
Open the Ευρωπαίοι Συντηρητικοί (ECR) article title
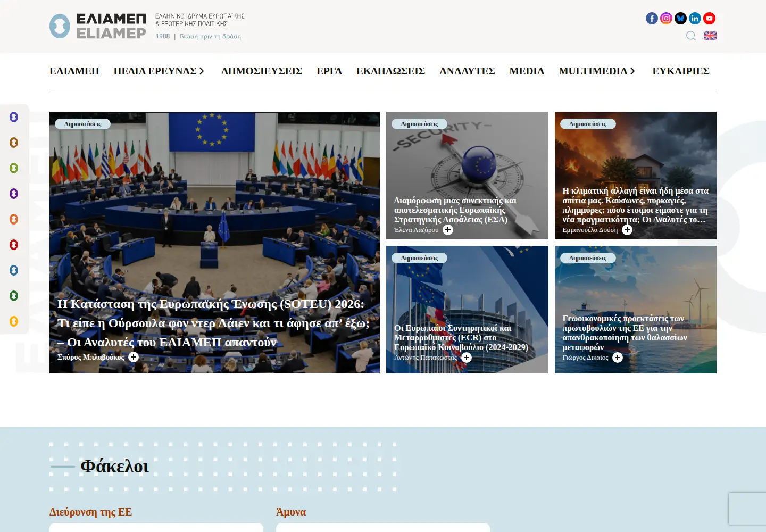point(461,338)
